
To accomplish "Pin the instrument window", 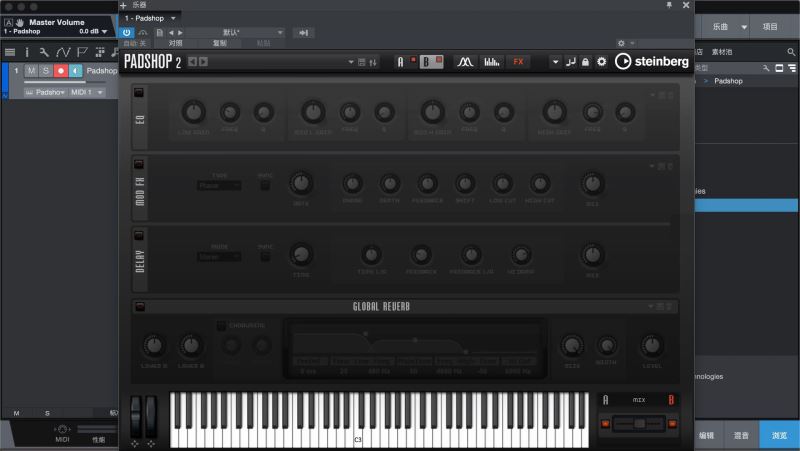I will (x=669, y=5).
